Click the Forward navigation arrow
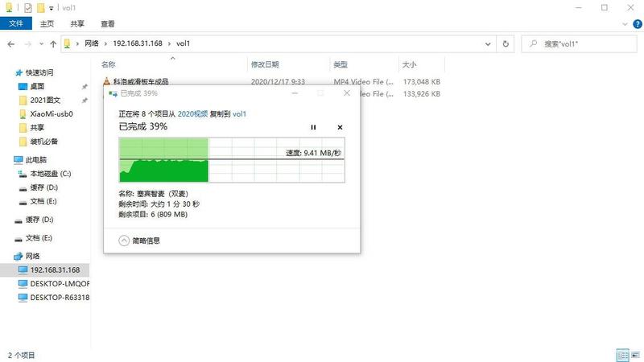This screenshot has width=644, height=362. point(28,44)
